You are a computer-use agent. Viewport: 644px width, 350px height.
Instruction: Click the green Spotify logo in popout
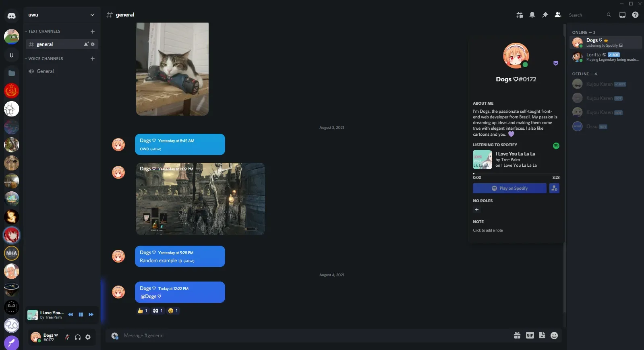click(556, 146)
